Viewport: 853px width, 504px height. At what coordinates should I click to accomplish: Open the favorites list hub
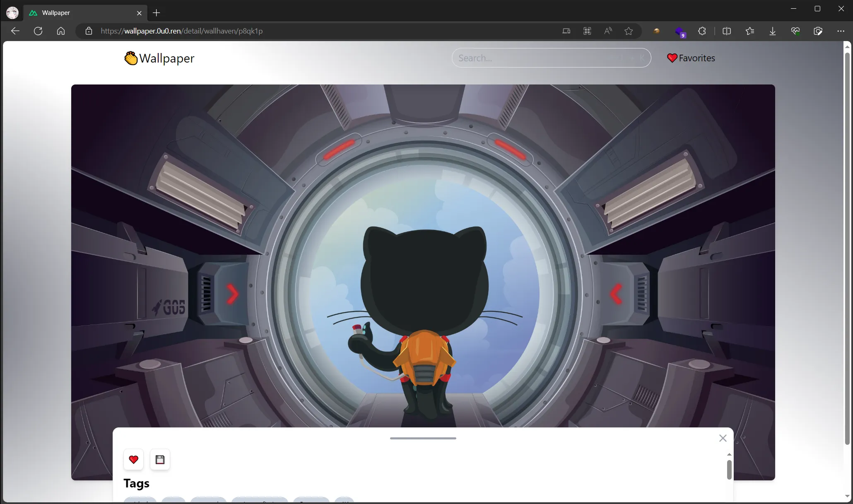[750, 31]
